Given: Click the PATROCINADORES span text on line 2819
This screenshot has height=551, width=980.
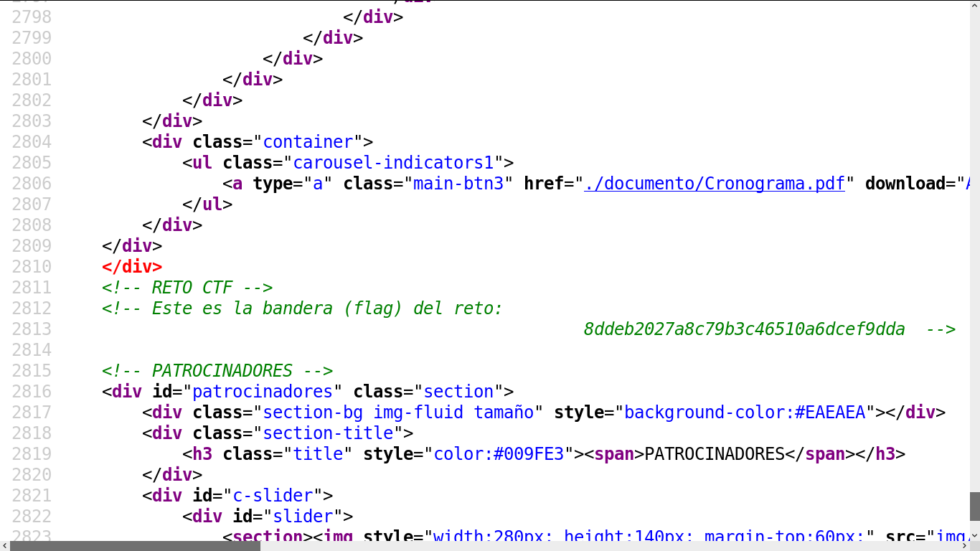Looking at the screenshot, I should click(715, 454).
